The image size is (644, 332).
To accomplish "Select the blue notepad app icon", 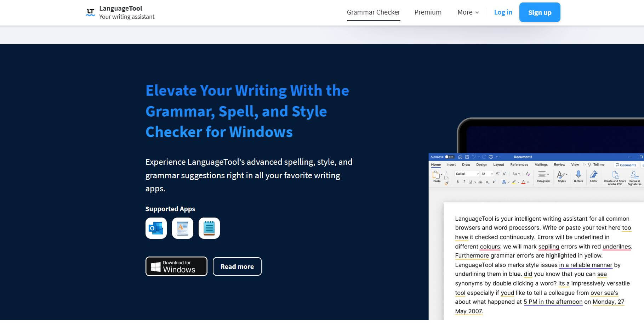I will tap(209, 228).
